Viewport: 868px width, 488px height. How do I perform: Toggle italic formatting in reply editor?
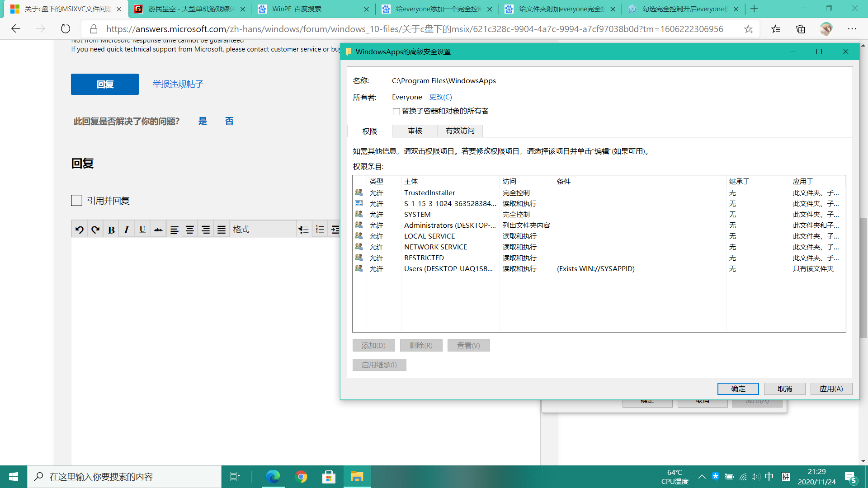pos(127,230)
